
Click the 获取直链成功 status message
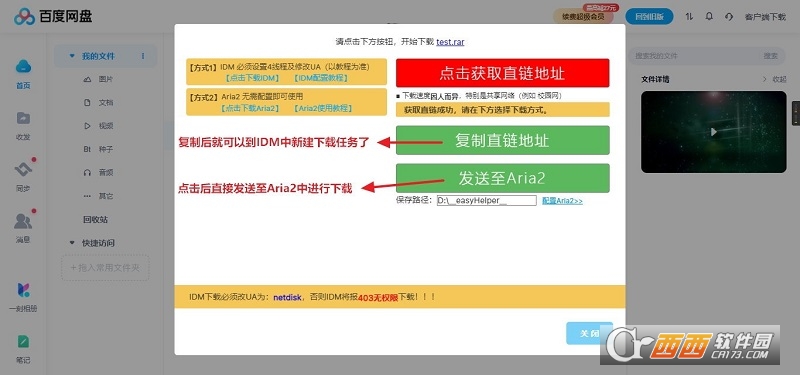[x=503, y=110]
